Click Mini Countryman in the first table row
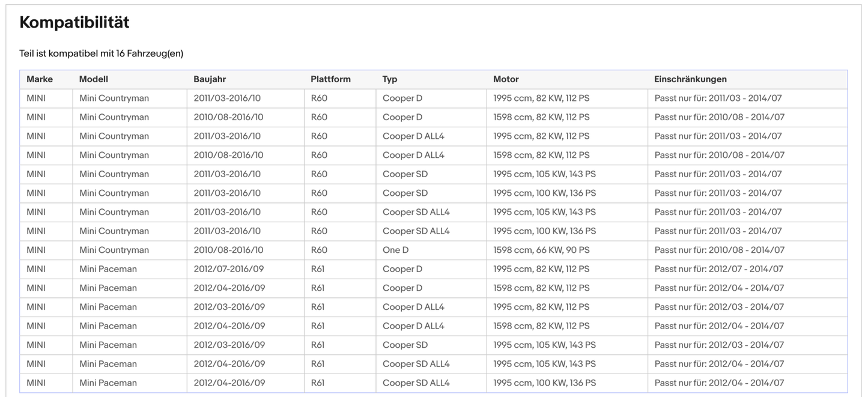 (114, 98)
